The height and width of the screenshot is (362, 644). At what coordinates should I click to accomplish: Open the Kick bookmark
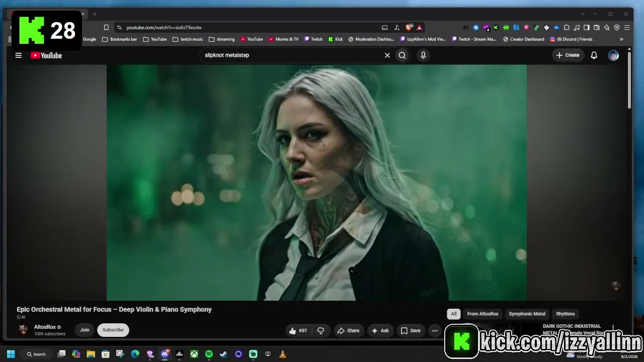[x=336, y=39]
